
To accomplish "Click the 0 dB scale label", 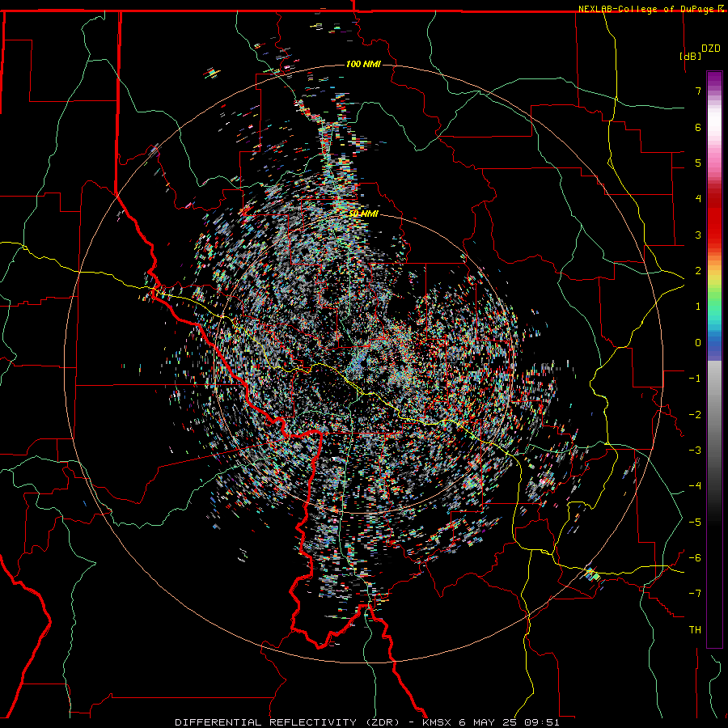I will 698,343.
